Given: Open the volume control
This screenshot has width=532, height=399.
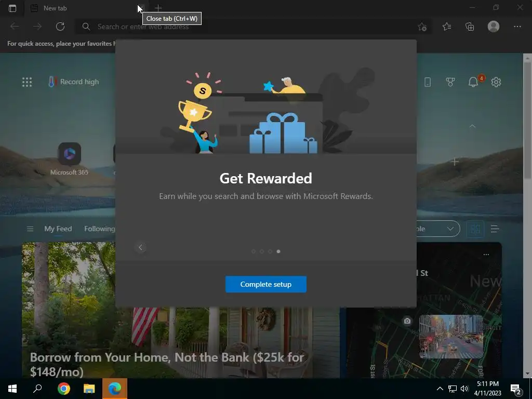Looking at the screenshot, I should point(464,389).
